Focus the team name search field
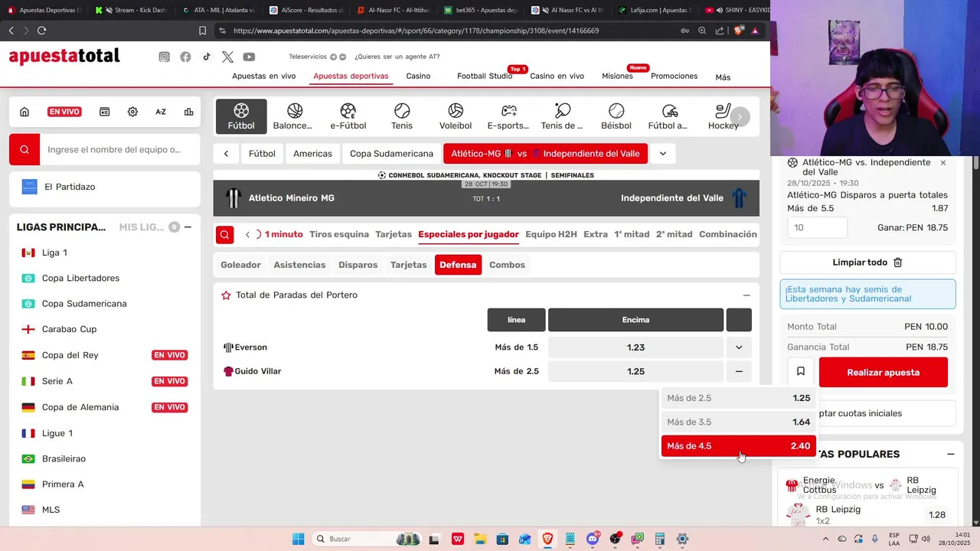The width and height of the screenshot is (980, 551). (x=120, y=150)
